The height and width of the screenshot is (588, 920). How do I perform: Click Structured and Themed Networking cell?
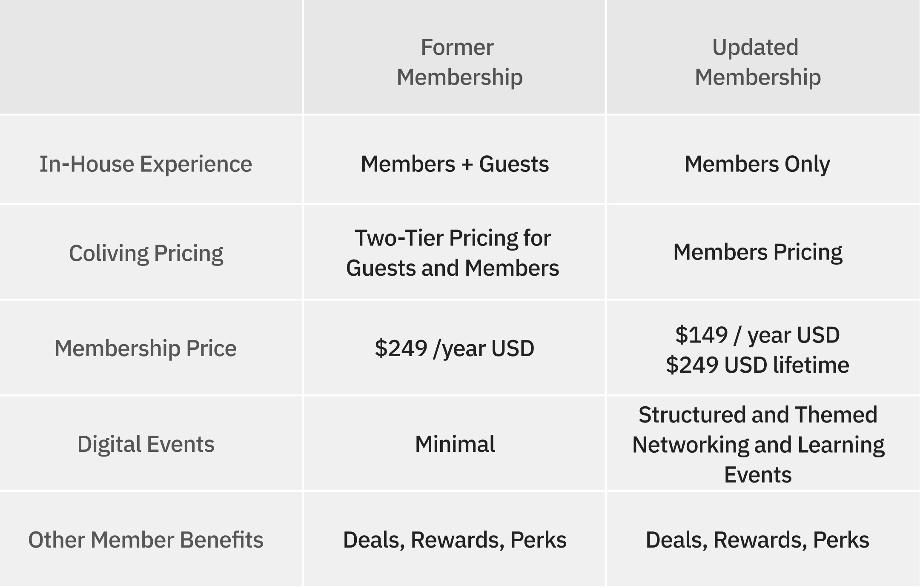(758, 444)
